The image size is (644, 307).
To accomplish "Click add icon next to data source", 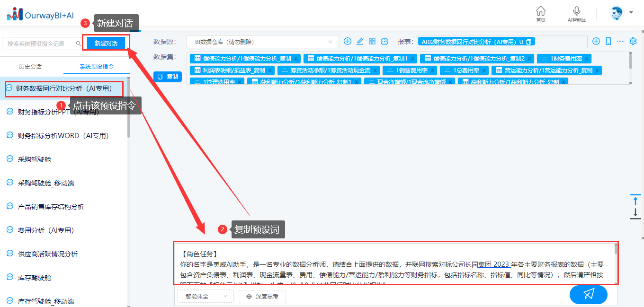I will (x=348, y=41).
